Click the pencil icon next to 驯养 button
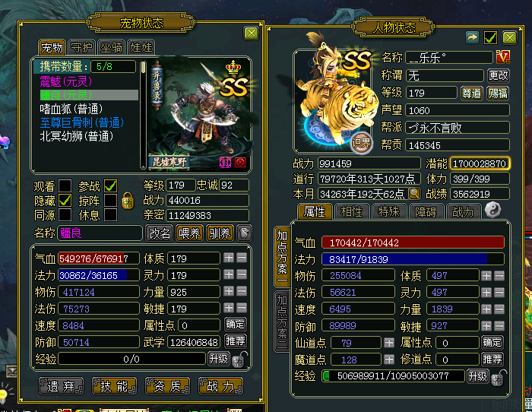Image resolution: width=532 pixels, height=412 pixels. pyautogui.click(x=244, y=233)
